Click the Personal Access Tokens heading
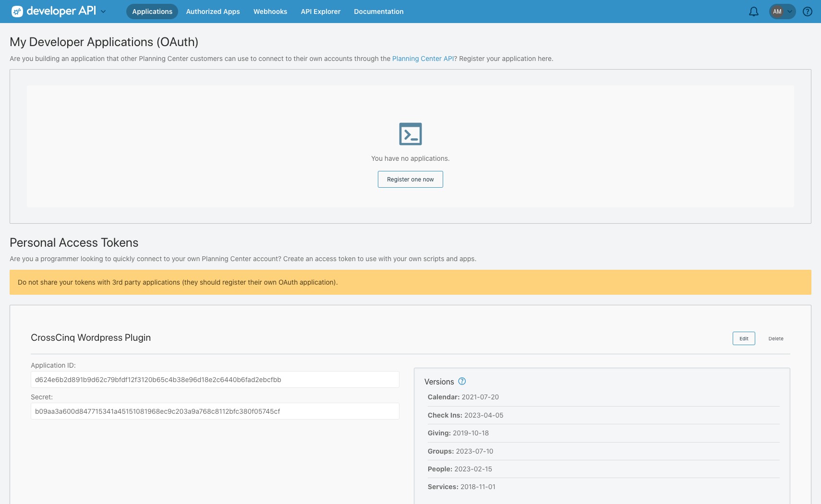Viewport: 821px width, 504px height. [x=74, y=242]
